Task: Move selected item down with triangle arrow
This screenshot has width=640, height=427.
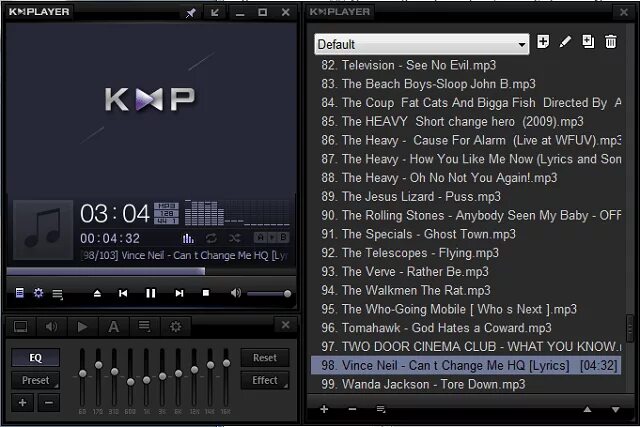Action: coord(616,409)
